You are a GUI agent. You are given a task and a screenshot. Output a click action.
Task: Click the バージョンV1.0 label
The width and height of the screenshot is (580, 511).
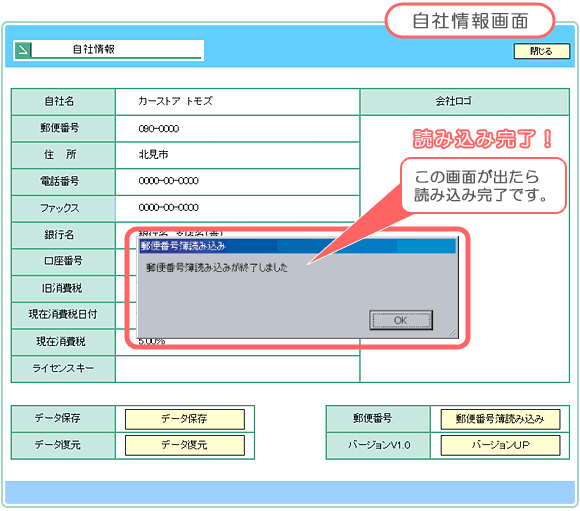(x=378, y=445)
